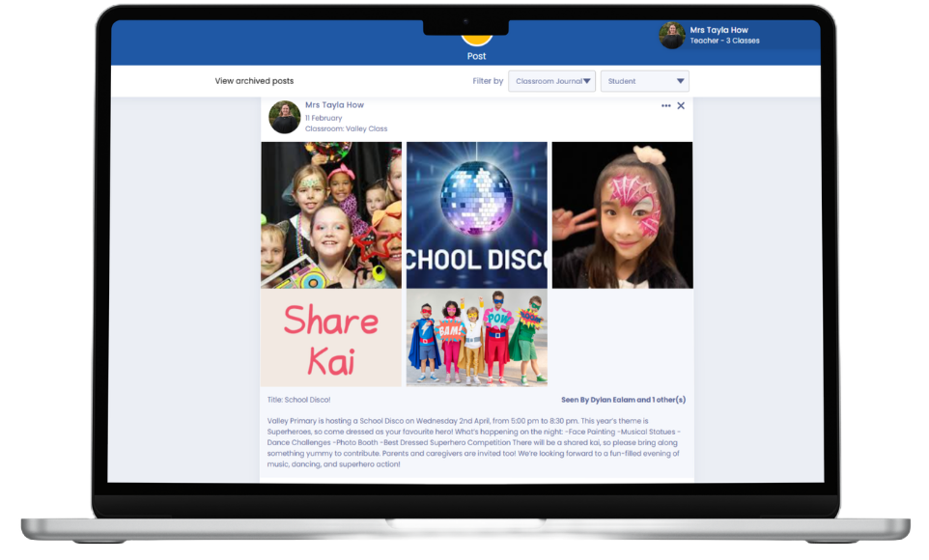Viewport: 929px width, 560px height.
Task: Open the header profile avatar picture
Action: [x=671, y=35]
